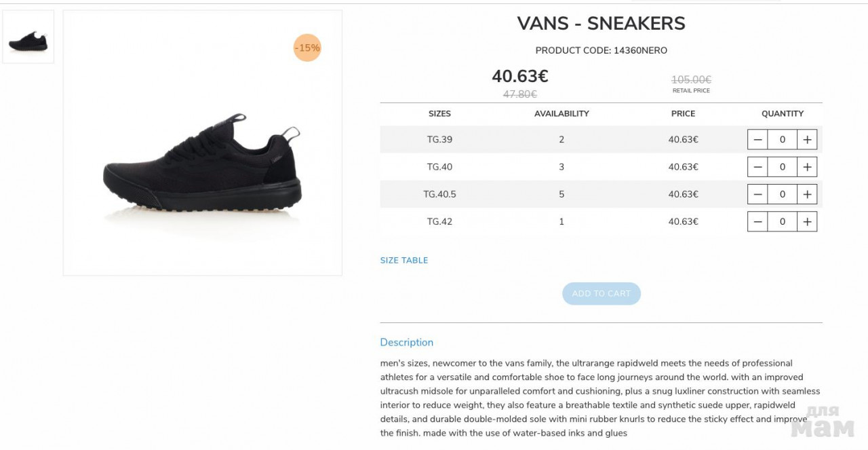Decrease quantity for size TG.39
This screenshot has height=450, width=868.
tap(757, 140)
